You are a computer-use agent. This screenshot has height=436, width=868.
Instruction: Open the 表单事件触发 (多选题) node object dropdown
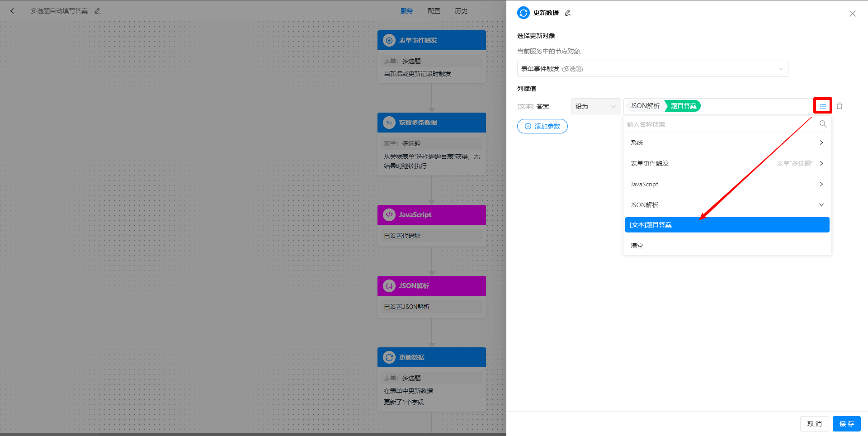tap(652, 68)
